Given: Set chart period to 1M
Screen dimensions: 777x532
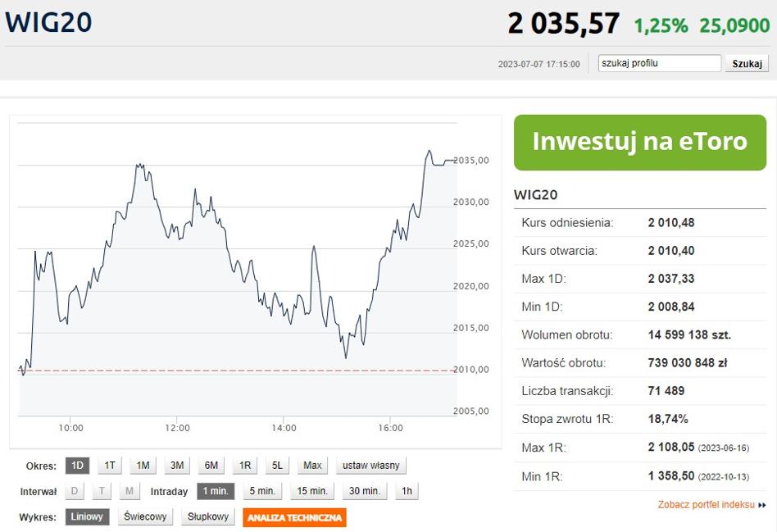Looking at the screenshot, I should pos(143,466).
